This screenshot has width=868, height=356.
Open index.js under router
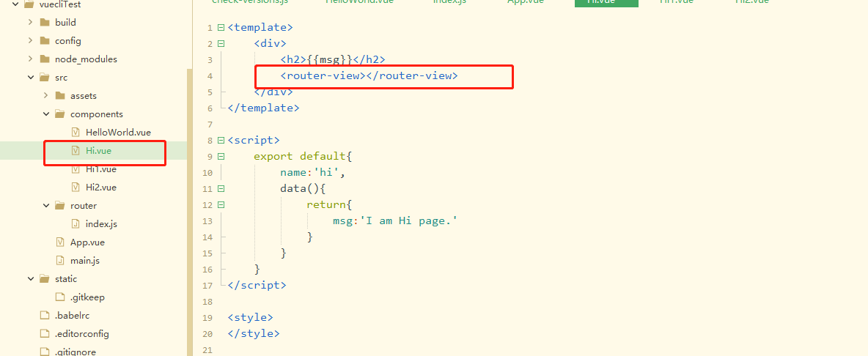point(101,224)
